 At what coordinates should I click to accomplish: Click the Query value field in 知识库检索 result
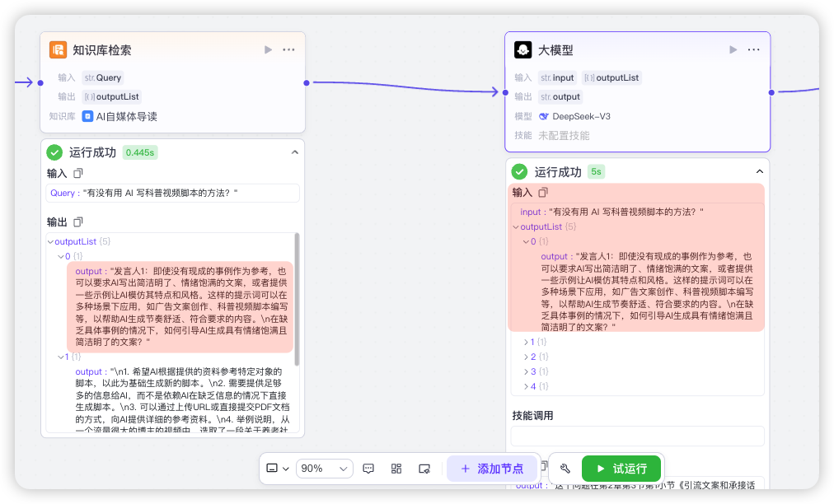pos(172,193)
